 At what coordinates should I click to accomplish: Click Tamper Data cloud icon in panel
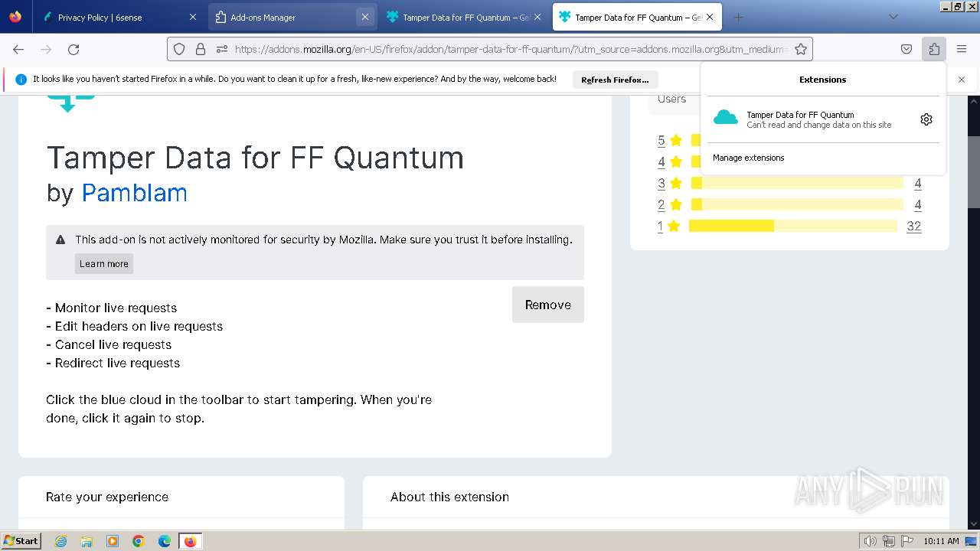click(726, 118)
